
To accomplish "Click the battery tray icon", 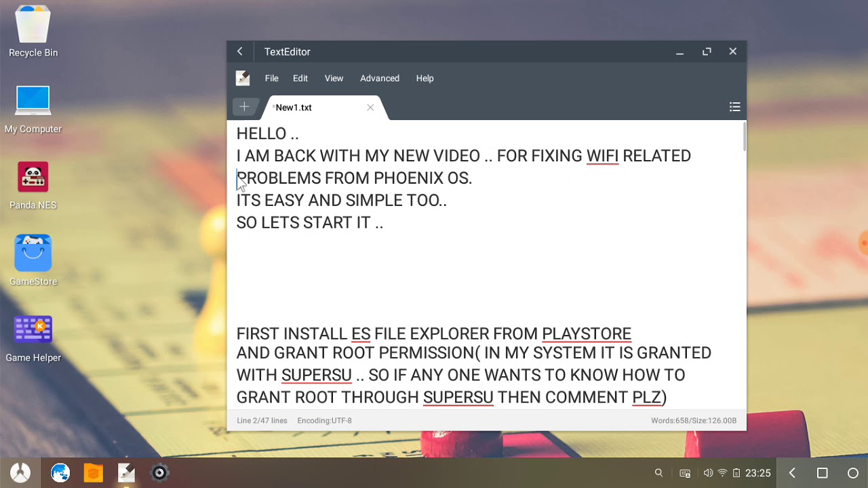I will click(x=736, y=473).
